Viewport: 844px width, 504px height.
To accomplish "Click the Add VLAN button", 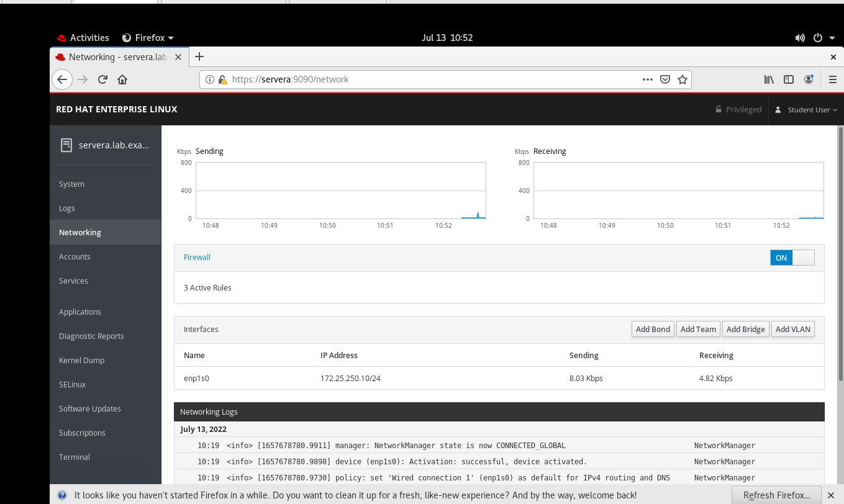I will pyautogui.click(x=792, y=330).
